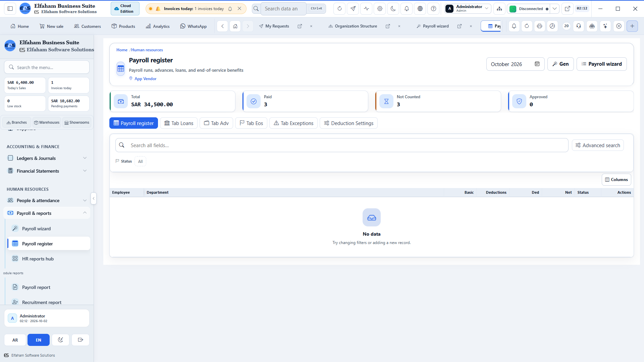This screenshot has width=644, height=362.
Task: Switch to the Tab Loans tab
Action: (179, 123)
